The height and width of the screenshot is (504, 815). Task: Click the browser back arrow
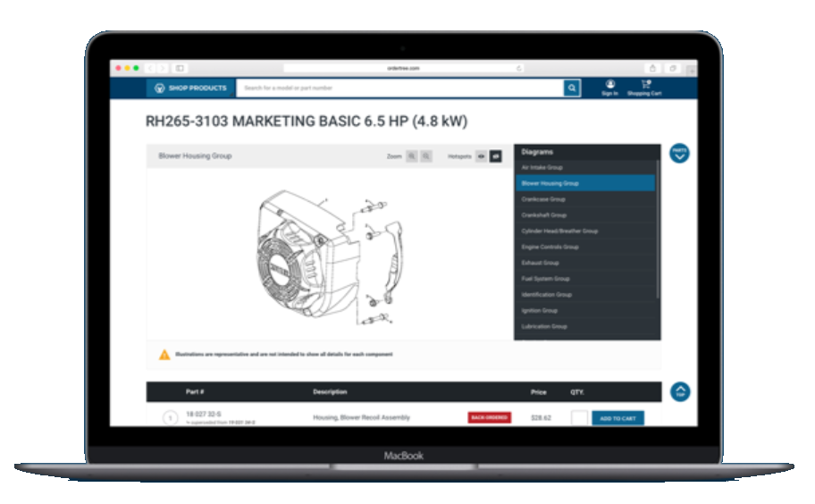[150, 68]
